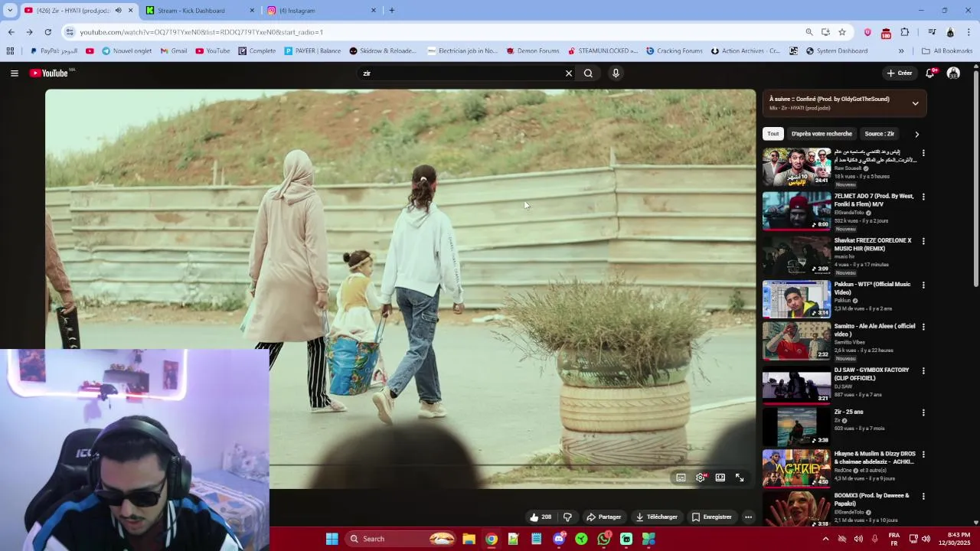Like the video with thumbs up

coord(541,517)
